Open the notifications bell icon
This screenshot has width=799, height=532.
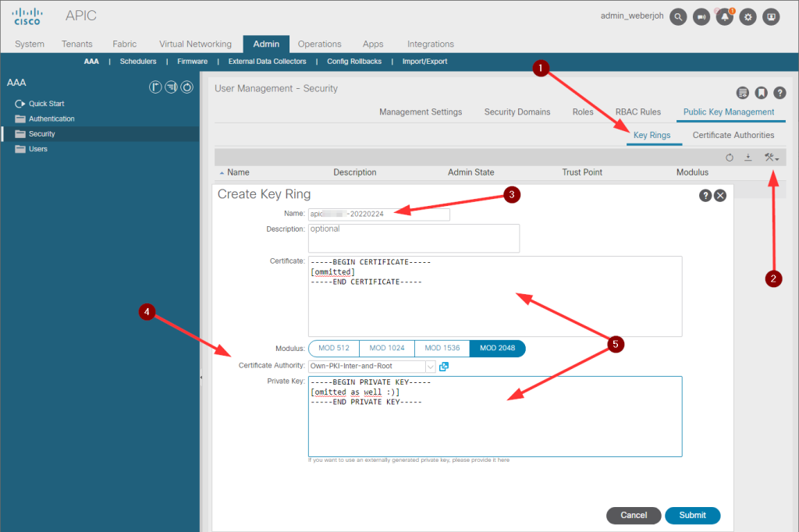pyautogui.click(x=725, y=17)
